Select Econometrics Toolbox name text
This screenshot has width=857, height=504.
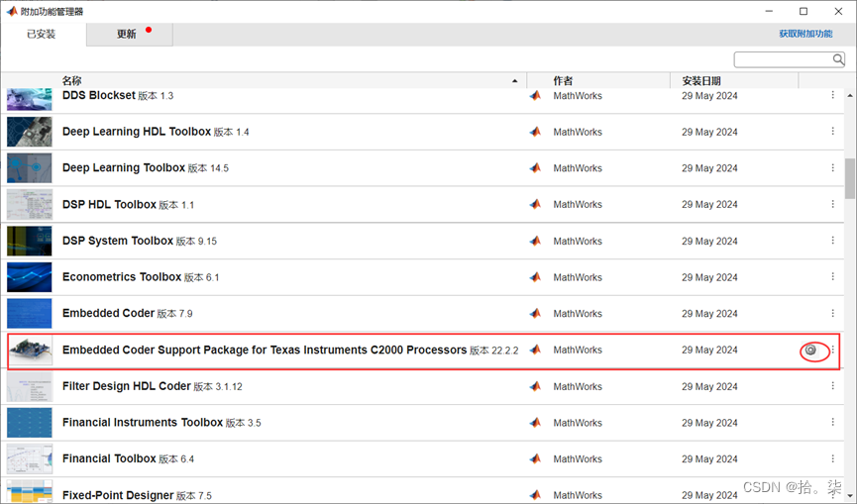point(122,277)
